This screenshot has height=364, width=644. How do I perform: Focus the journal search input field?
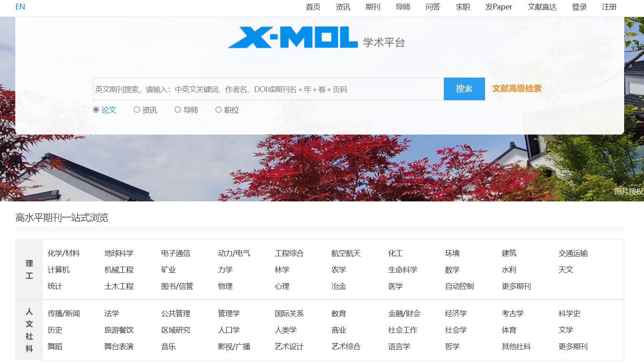click(x=268, y=89)
